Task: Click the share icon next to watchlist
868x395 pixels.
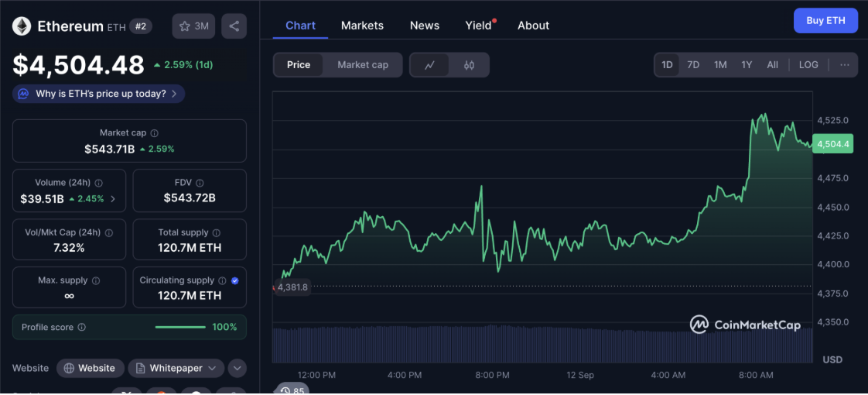Action: click(x=234, y=26)
